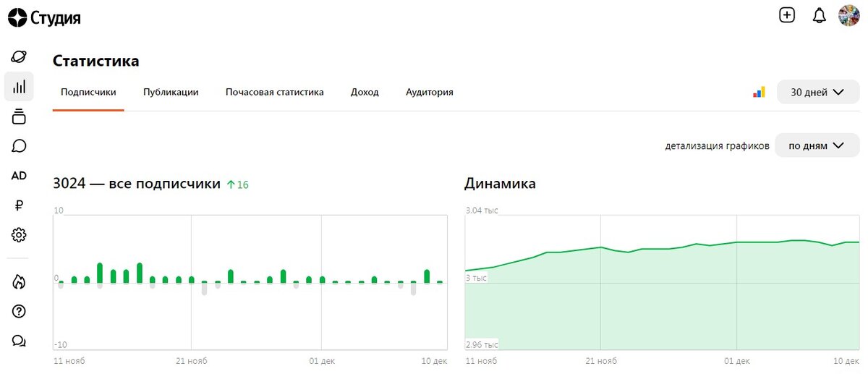Click the 2.96 тыс axis label
This screenshot has height=374, width=868.
482,344
